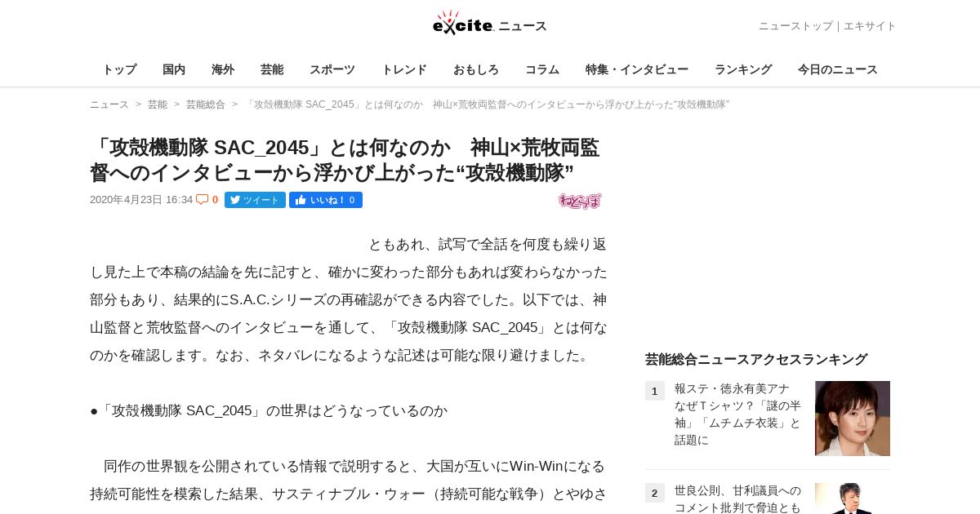Click the ねとらぼ source logo
980x514 pixels.
click(x=580, y=201)
